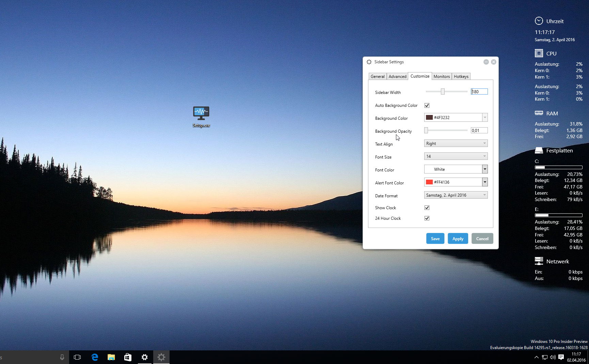Click the Apply button

click(x=458, y=238)
